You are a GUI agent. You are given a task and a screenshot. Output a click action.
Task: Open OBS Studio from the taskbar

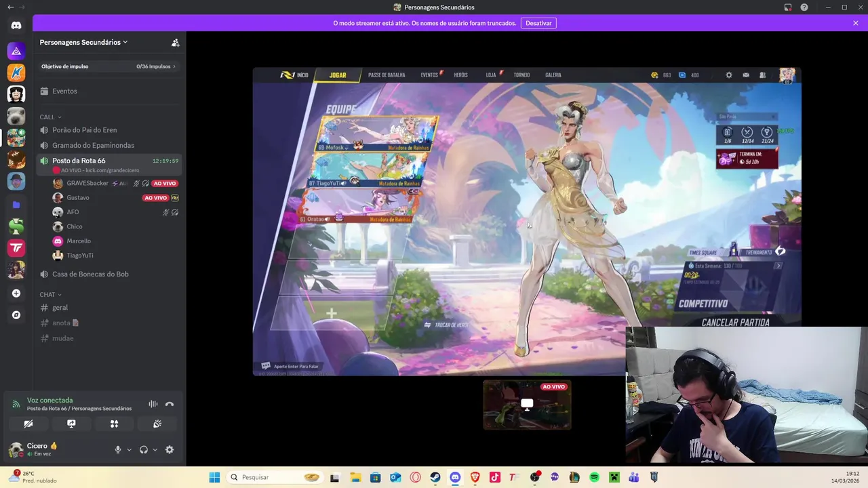(x=534, y=477)
